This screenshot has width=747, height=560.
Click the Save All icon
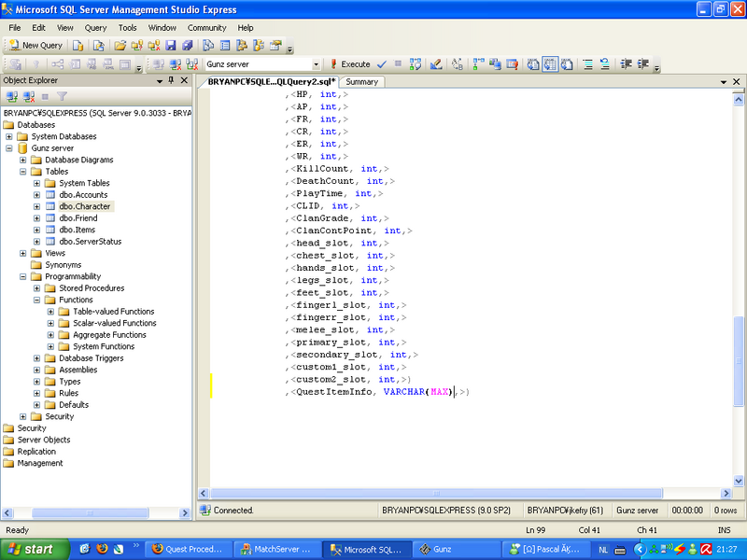click(187, 45)
